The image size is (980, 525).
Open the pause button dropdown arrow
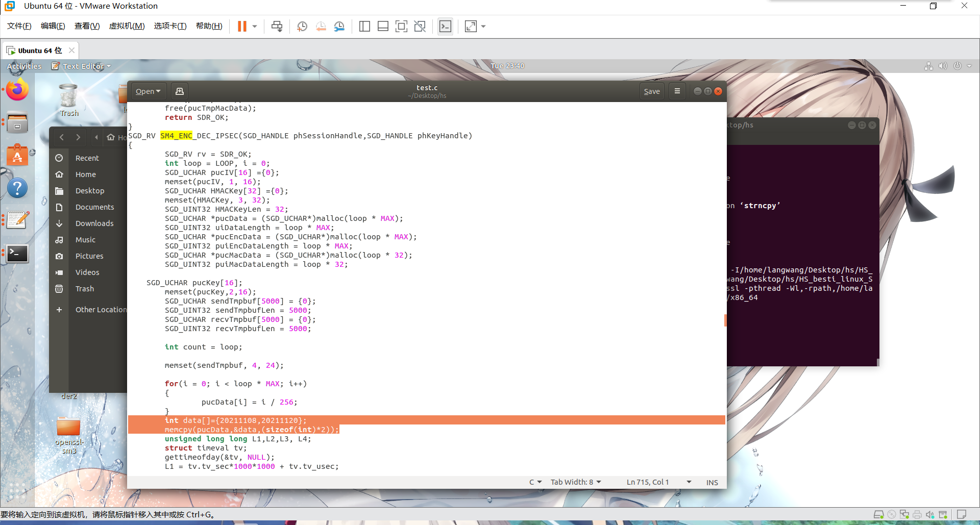pyautogui.click(x=255, y=26)
